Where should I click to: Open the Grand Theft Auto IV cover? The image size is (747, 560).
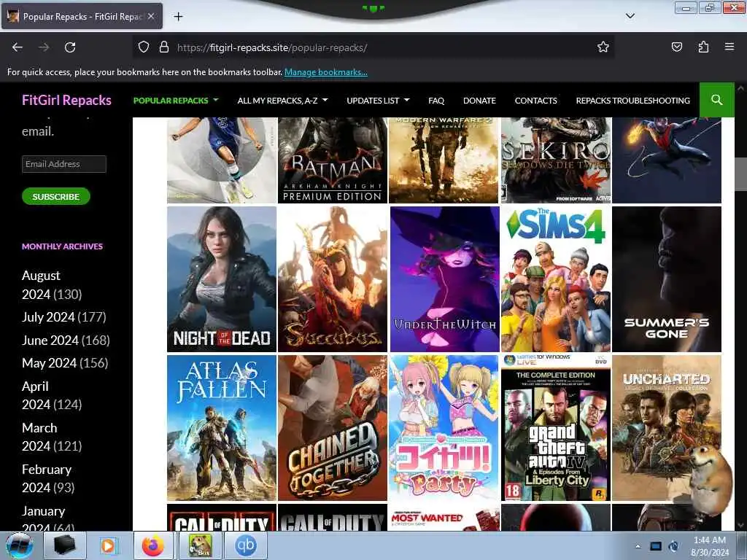(555, 428)
